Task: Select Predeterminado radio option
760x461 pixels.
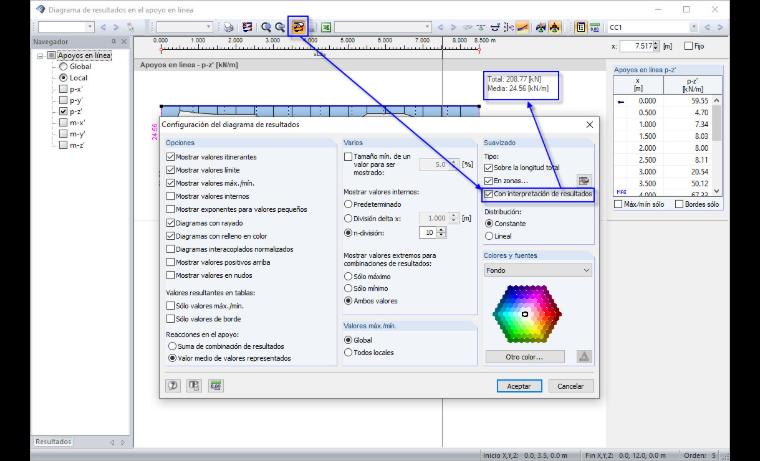Action: tap(348, 205)
